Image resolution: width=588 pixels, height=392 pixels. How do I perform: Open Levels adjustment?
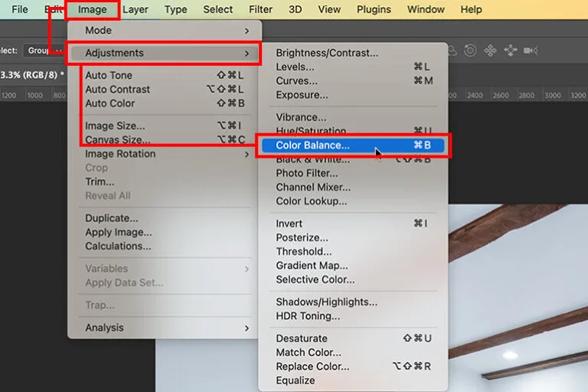[x=353, y=67]
